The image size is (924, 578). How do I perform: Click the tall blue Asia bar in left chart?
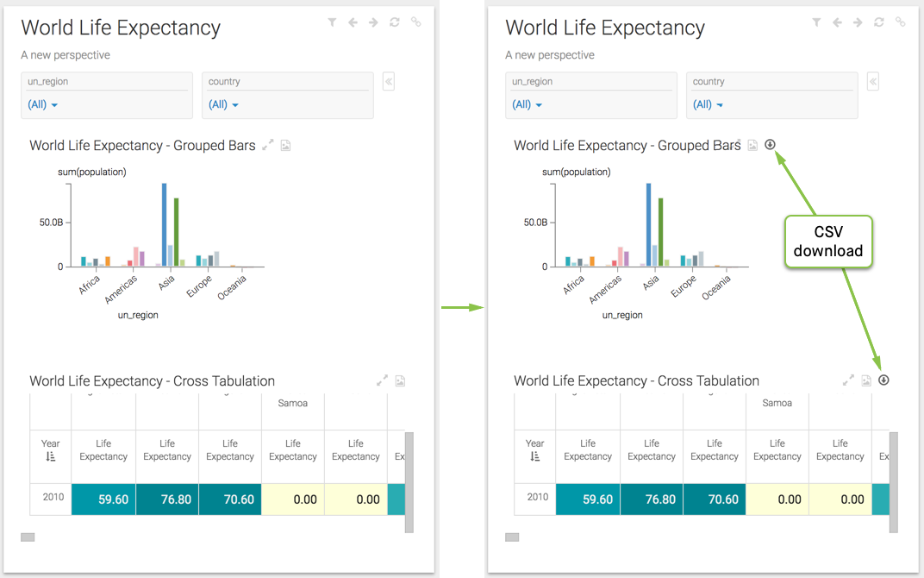164,224
